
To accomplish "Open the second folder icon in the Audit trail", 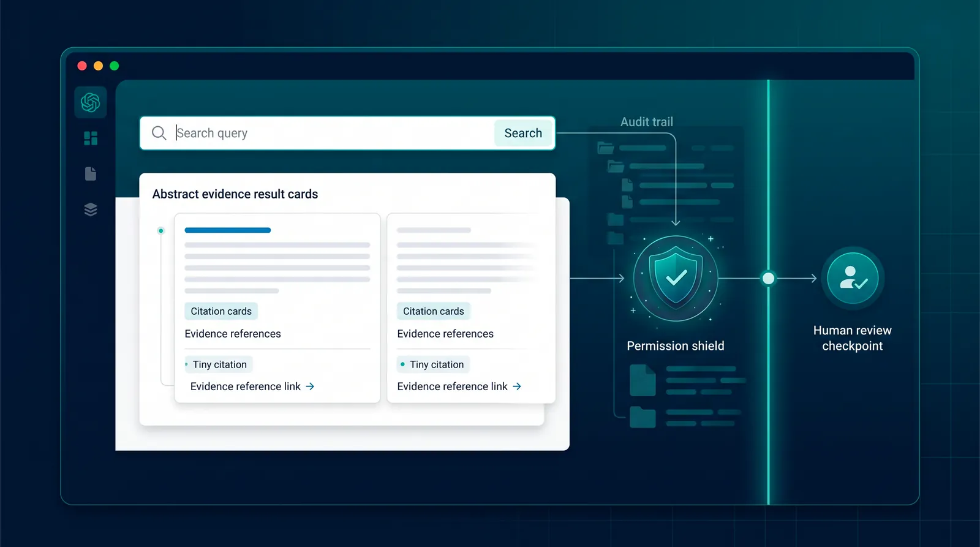I will pos(616,166).
